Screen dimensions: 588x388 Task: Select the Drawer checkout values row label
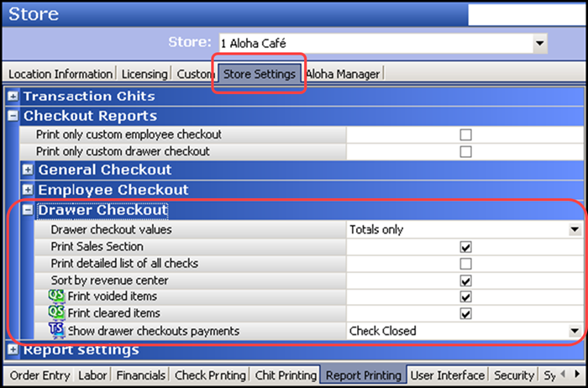(x=112, y=229)
